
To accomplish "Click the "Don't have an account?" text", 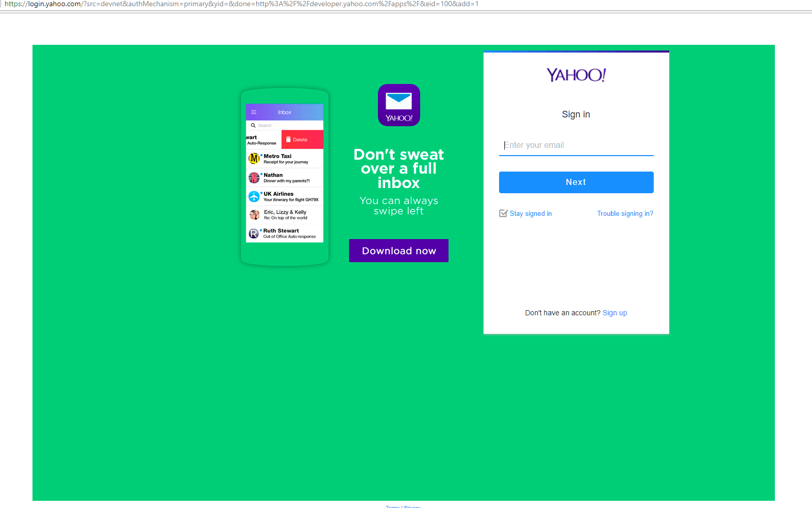I will (x=562, y=313).
